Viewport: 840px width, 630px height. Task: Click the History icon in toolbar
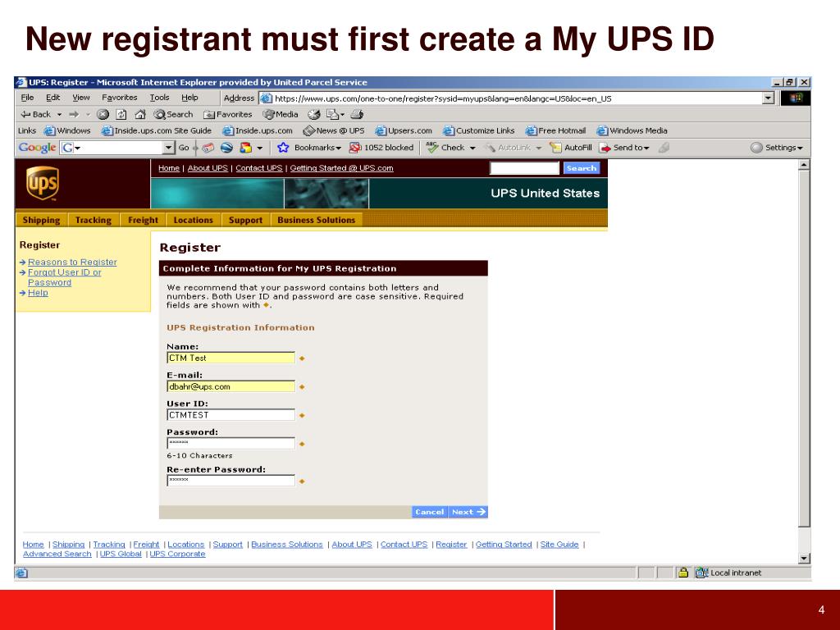click(x=314, y=114)
